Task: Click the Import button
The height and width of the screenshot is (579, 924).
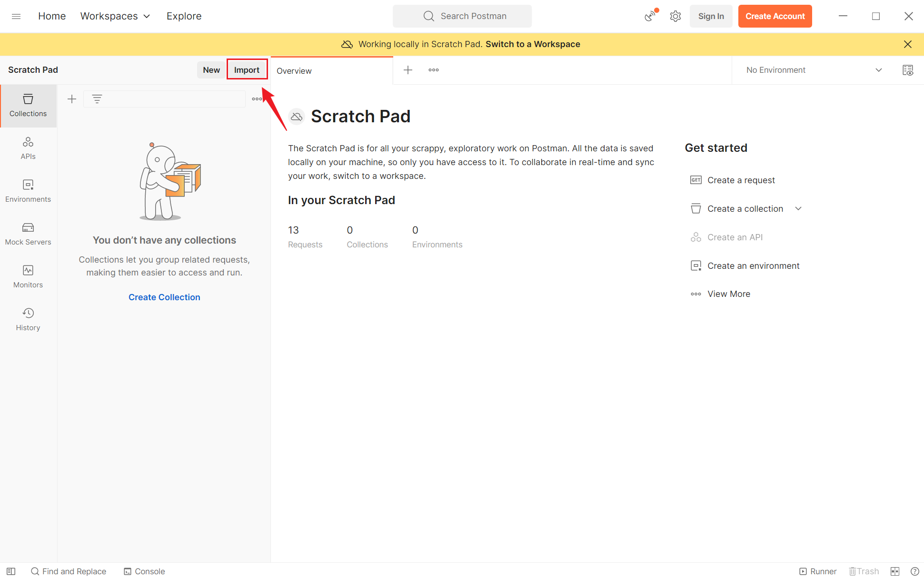Action: 247,70
